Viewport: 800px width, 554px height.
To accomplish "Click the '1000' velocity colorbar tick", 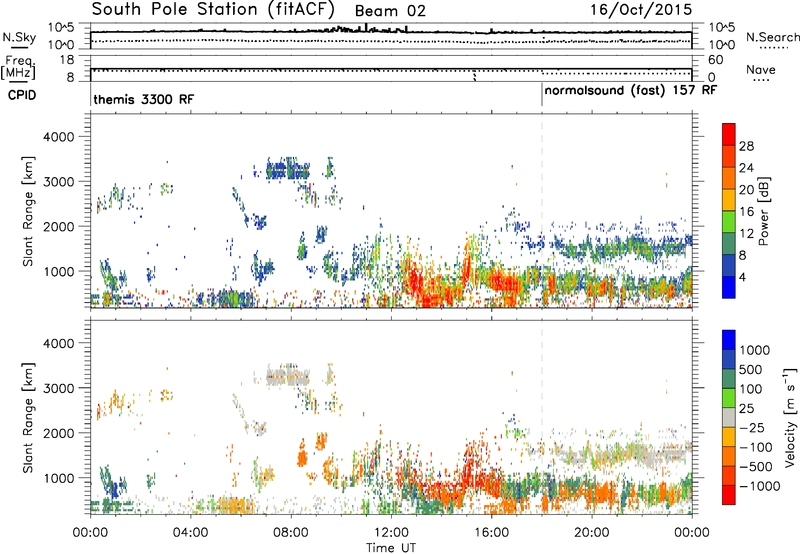I will click(x=754, y=350).
